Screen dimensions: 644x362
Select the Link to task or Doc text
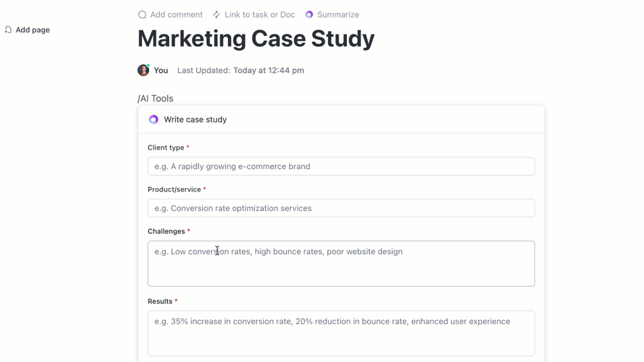click(x=260, y=14)
